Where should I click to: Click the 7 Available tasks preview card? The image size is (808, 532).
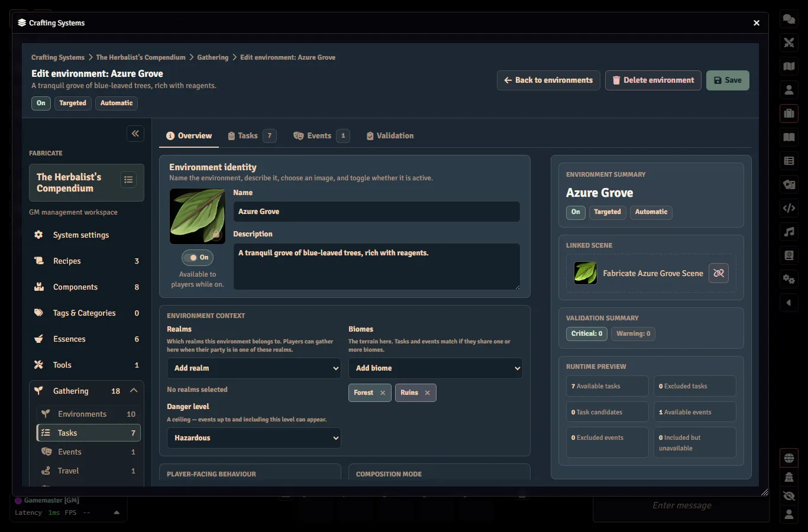point(607,386)
